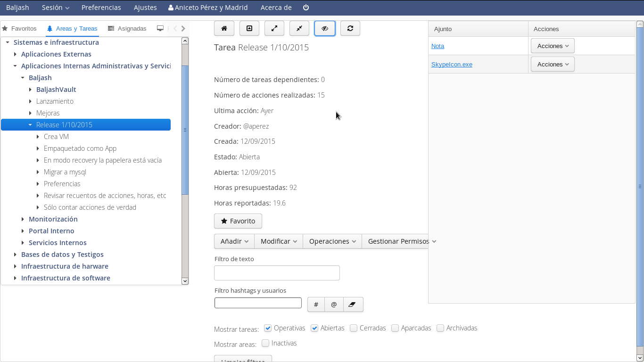Screen dimensions: 644x362
Task: Click the expand arrows toolbar icon
Action: point(274,28)
